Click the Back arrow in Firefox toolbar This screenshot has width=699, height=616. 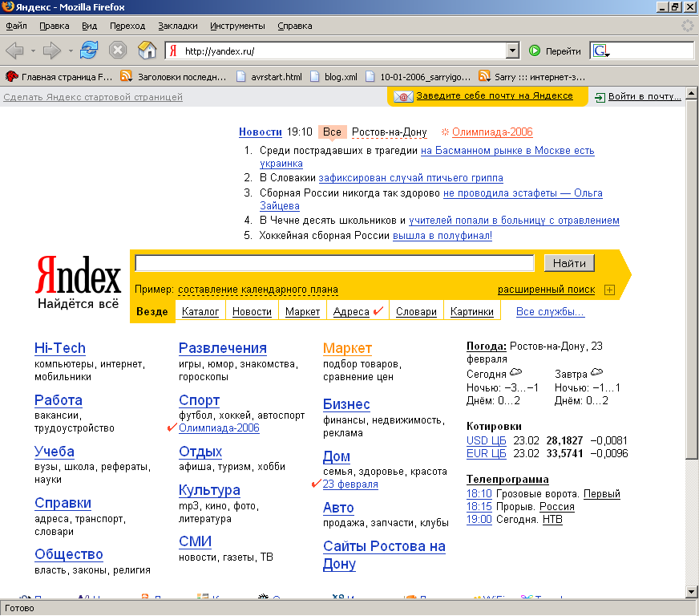pyautogui.click(x=14, y=51)
